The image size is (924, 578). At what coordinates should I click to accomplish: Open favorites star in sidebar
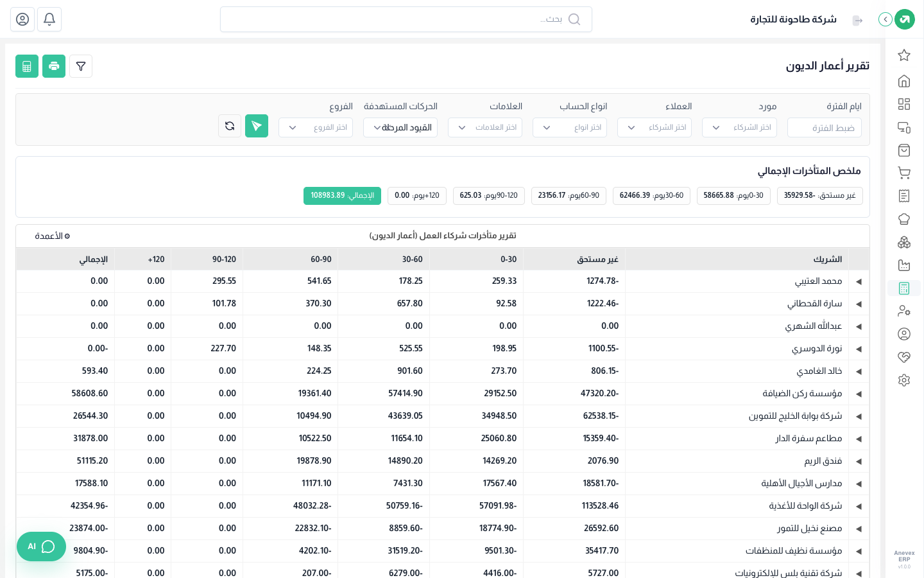point(904,55)
